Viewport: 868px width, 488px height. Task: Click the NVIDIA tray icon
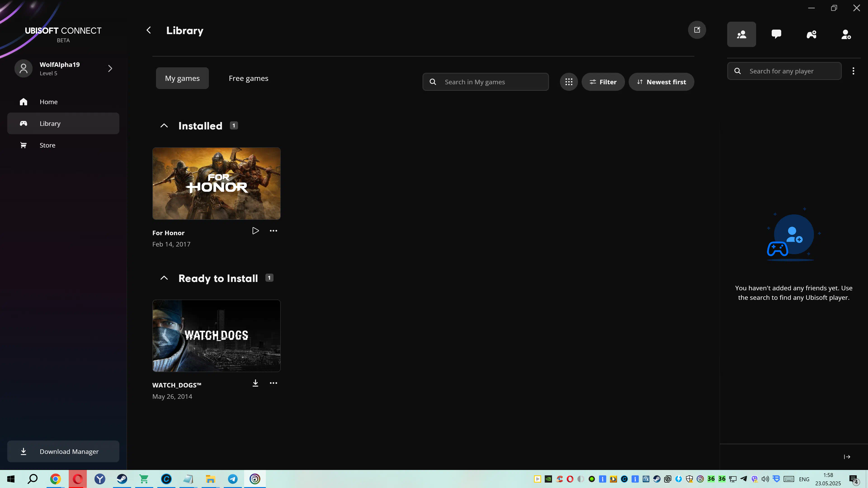pos(548,479)
